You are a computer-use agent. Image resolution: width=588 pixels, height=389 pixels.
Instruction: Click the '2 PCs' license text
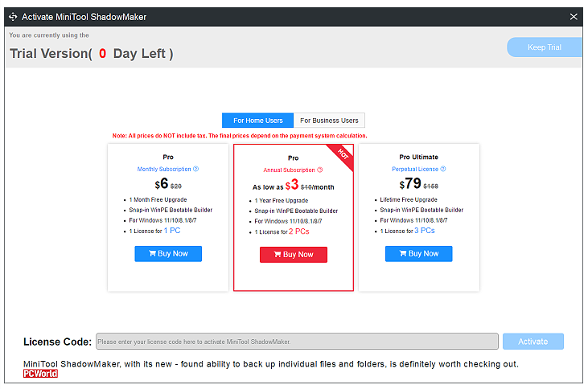[x=299, y=231]
